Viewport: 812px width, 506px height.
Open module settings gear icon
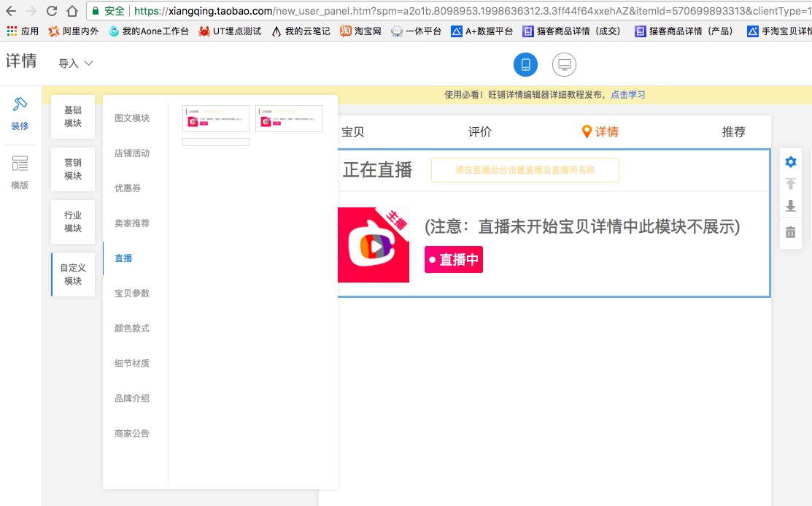coord(790,162)
